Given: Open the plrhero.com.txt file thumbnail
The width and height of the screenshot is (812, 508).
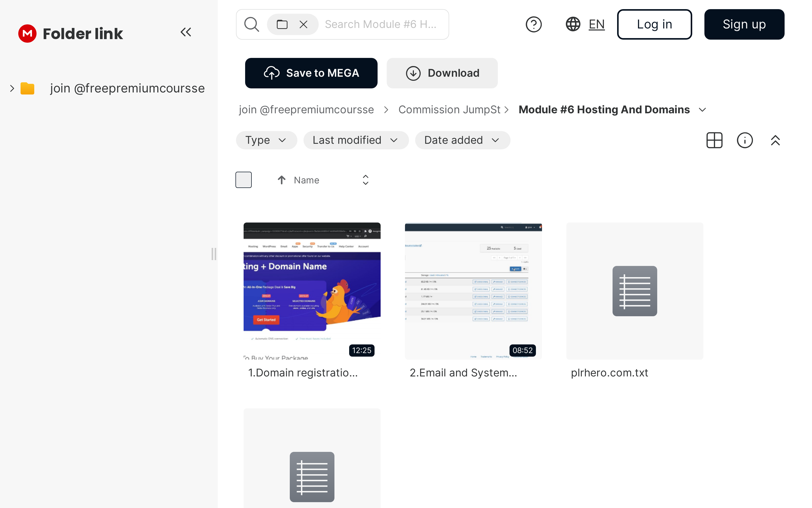Looking at the screenshot, I should 635,291.
